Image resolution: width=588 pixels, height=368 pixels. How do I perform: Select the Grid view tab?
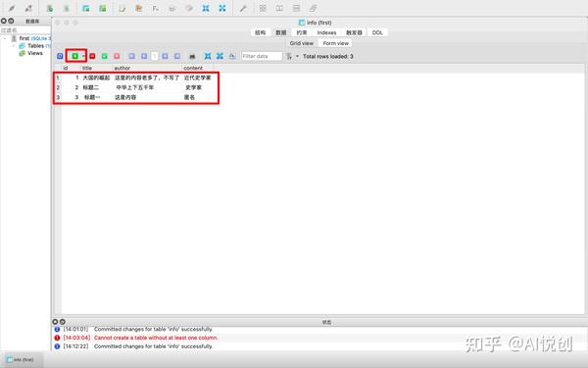coord(302,43)
